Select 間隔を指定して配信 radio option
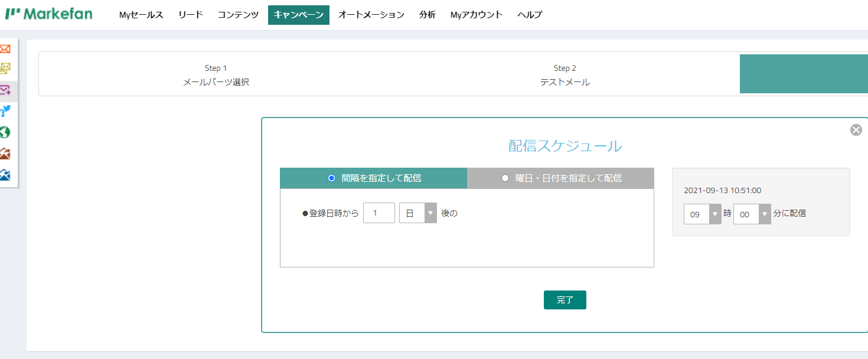Viewport: 868px width, 359px height. point(331,178)
